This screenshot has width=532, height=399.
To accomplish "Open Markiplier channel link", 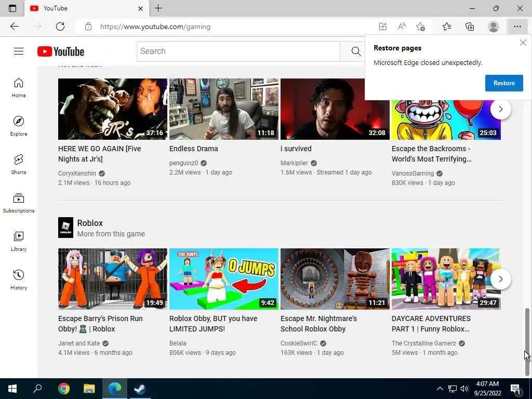I will (x=294, y=163).
